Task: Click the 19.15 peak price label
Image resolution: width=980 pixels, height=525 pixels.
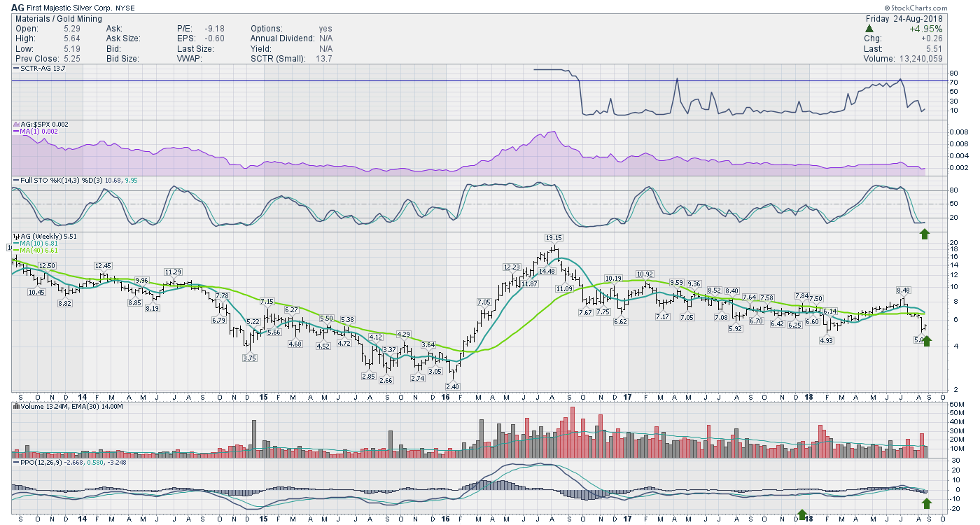Action: pyautogui.click(x=555, y=238)
